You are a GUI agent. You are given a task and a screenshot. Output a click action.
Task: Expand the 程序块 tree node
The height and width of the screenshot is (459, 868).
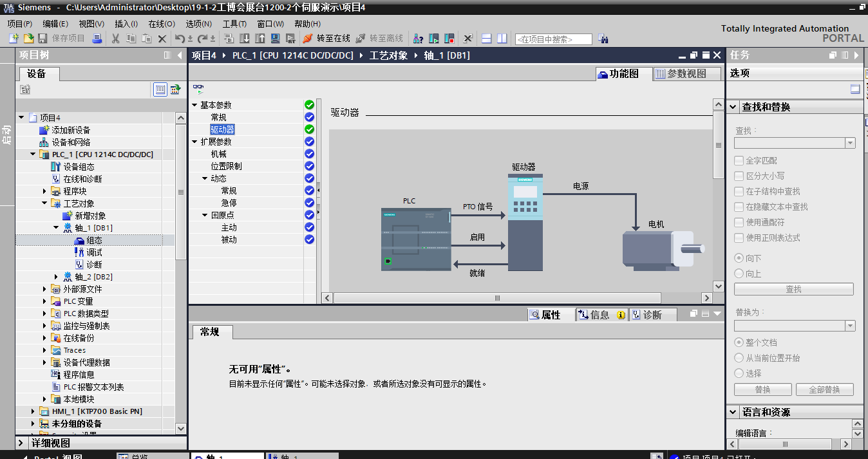pyautogui.click(x=45, y=191)
